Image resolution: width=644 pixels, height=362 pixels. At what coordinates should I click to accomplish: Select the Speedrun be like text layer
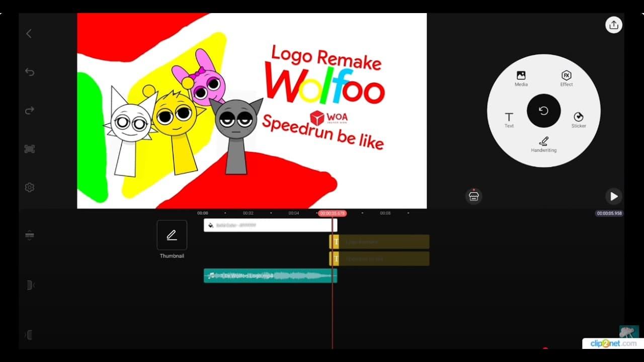[x=379, y=259]
